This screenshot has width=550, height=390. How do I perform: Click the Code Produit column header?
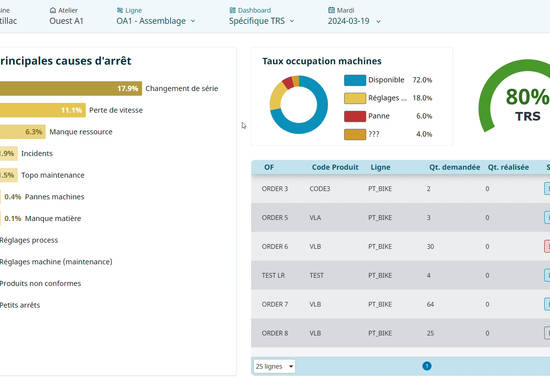(335, 167)
